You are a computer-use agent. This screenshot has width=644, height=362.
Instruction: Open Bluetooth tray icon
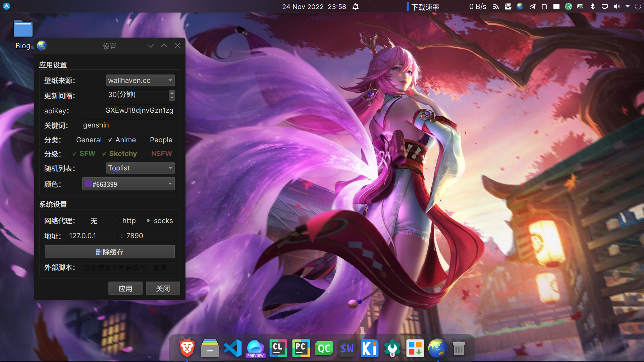tap(593, 6)
